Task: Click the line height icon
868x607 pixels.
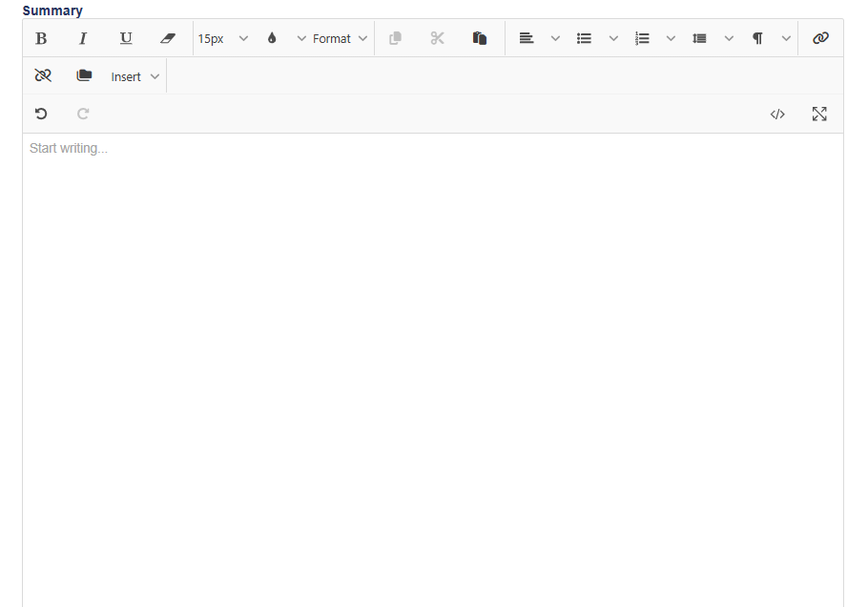Action: (700, 38)
